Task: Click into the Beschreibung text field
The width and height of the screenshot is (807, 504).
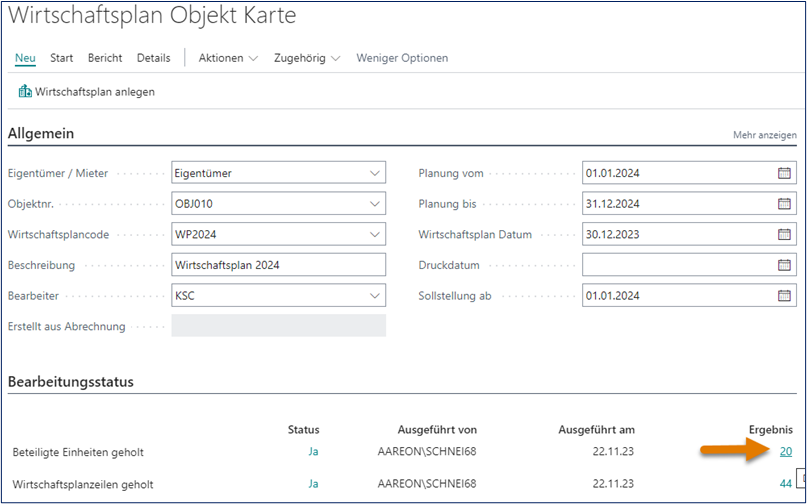Action: 278,266
